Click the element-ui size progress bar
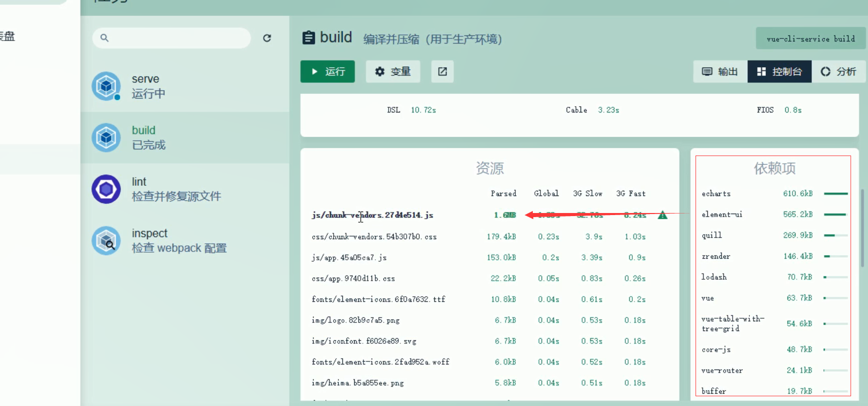 (x=836, y=215)
